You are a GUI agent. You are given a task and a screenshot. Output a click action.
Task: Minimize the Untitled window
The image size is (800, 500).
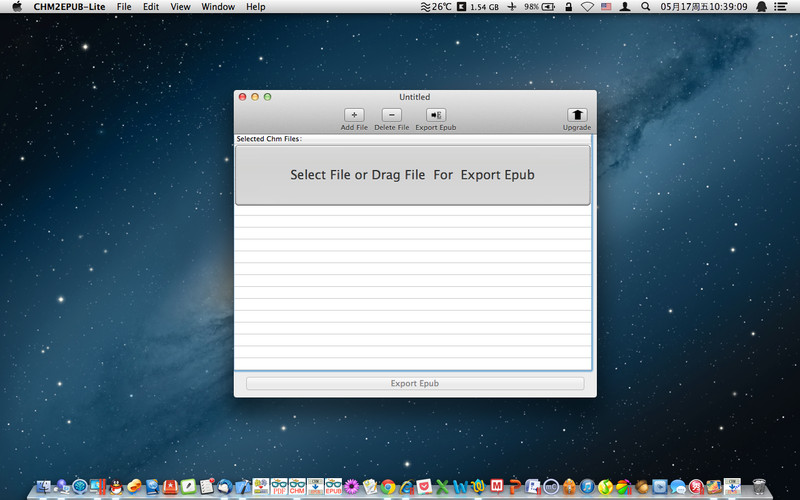tap(255, 97)
